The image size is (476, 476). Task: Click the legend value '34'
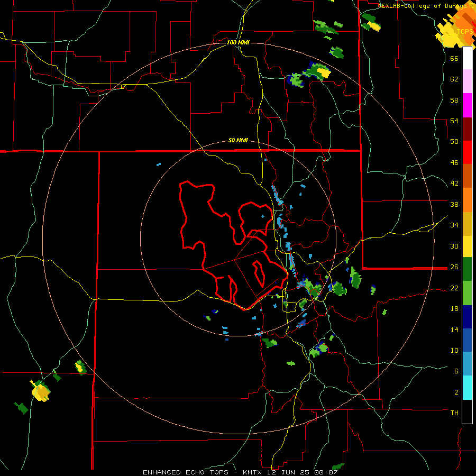[454, 225]
